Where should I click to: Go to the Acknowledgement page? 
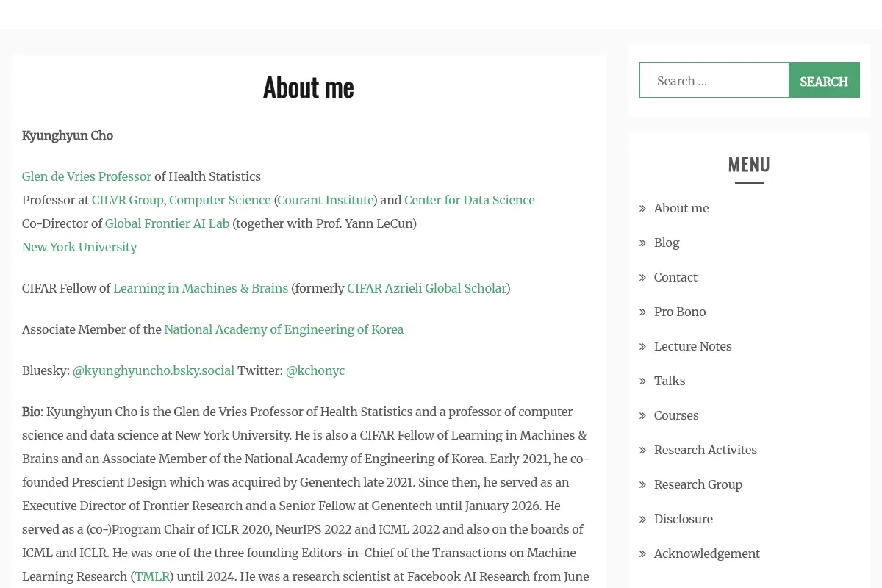click(707, 553)
